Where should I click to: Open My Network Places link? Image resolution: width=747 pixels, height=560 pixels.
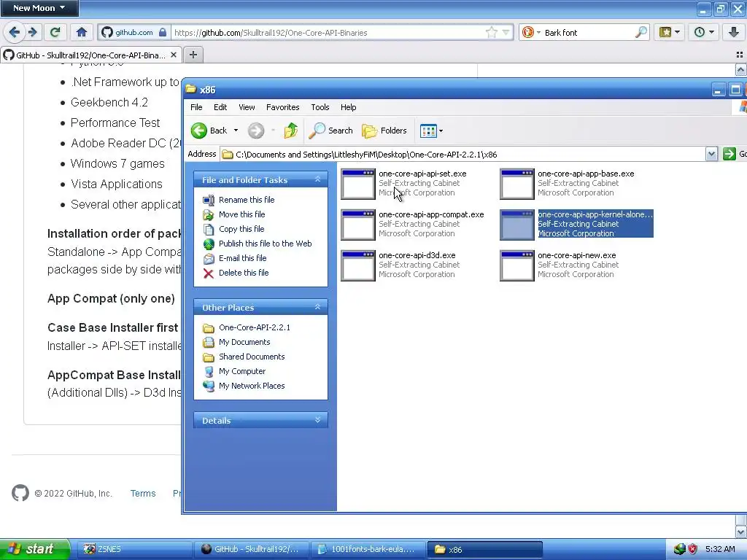(252, 386)
